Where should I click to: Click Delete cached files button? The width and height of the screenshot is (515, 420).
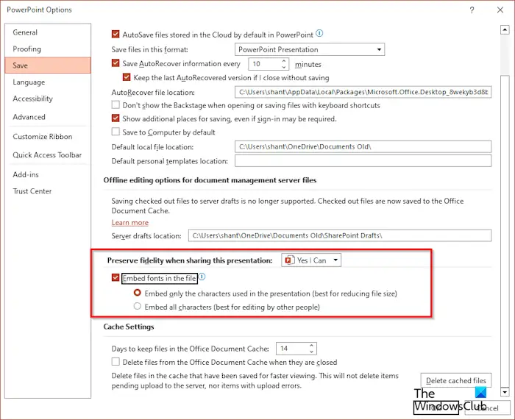click(456, 380)
